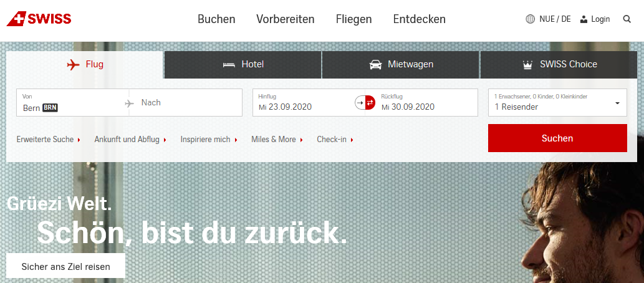644x283 pixels.
Task: Select the Flug tab
Action: point(85,64)
